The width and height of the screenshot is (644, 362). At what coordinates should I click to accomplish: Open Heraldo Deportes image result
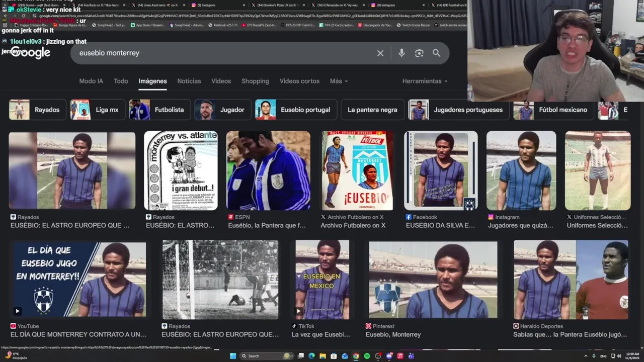(571, 280)
